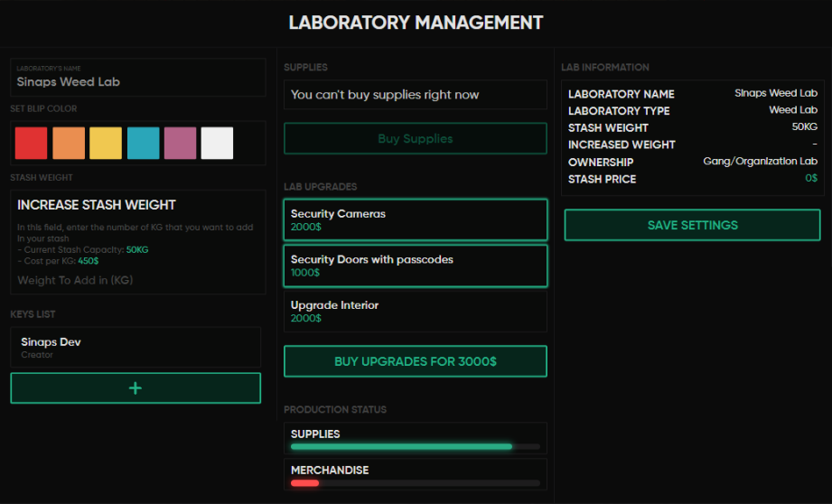Focus the Weight To Add in KG field

137,280
